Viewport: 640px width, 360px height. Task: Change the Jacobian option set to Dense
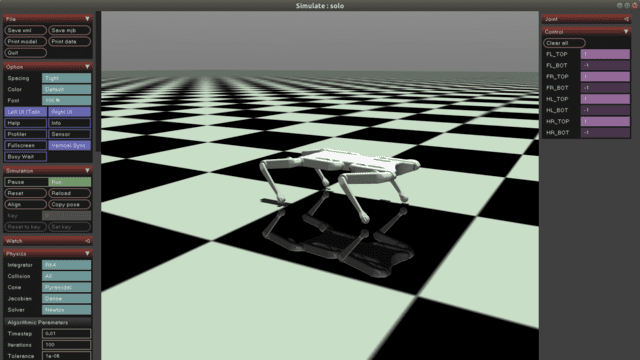[66, 299]
